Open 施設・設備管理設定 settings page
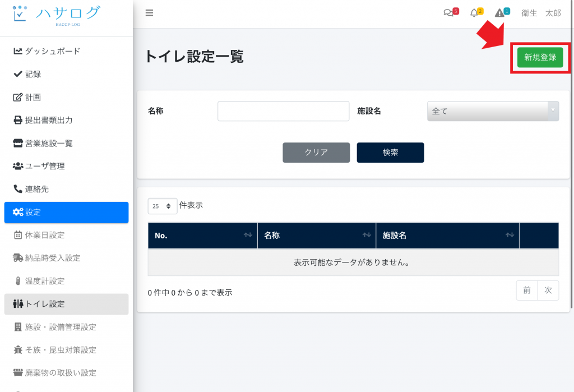 (66, 327)
